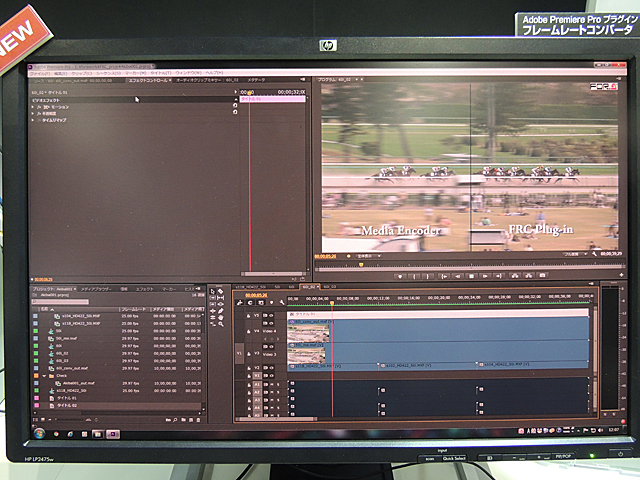Click the 60i_conv_out.mxf clip thumbnail on V4
Screen dimensions: 640x480
coord(308,333)
